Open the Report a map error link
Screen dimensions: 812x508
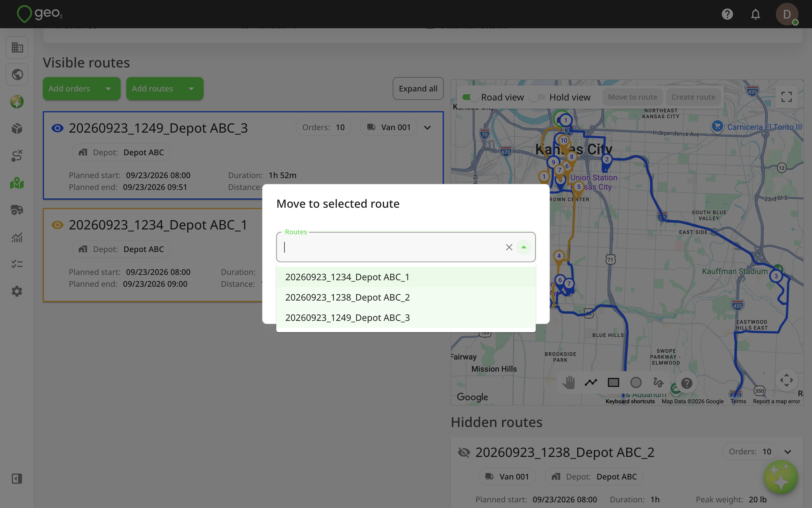pos(776,401)
